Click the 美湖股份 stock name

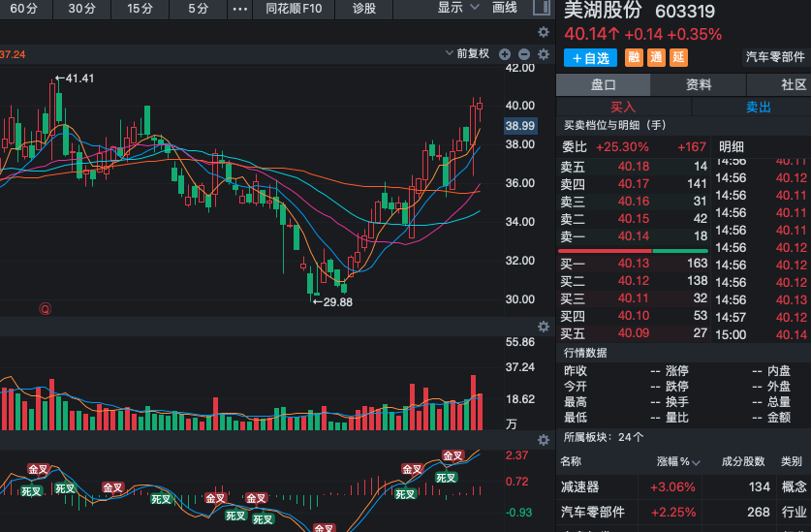(x=603, y=10)
